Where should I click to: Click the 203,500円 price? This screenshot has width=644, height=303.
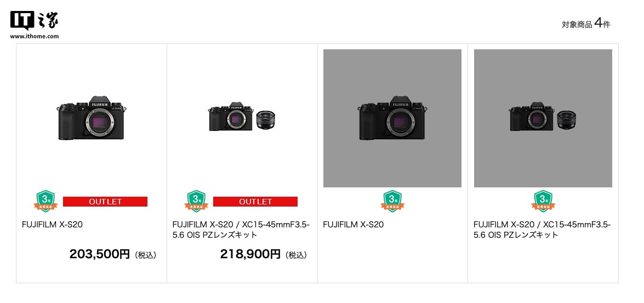[99, 255]
